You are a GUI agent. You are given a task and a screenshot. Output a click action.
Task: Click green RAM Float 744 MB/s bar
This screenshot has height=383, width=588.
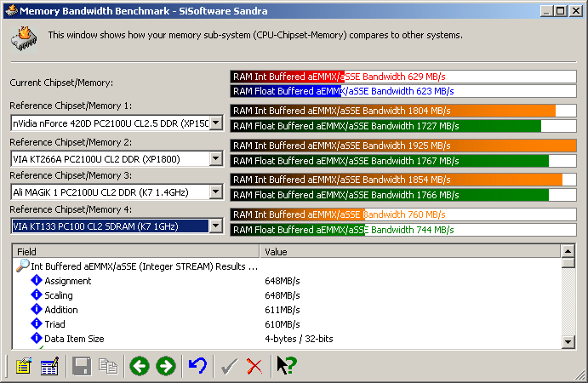403,230
